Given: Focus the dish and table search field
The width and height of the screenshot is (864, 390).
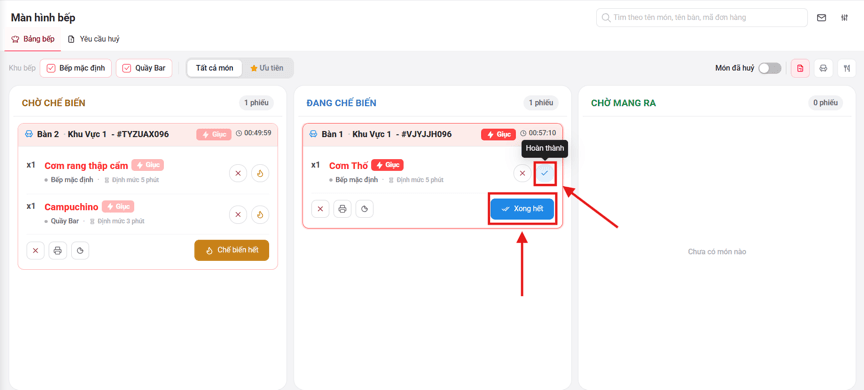Looking at the screenshot, I should (701, 18).
